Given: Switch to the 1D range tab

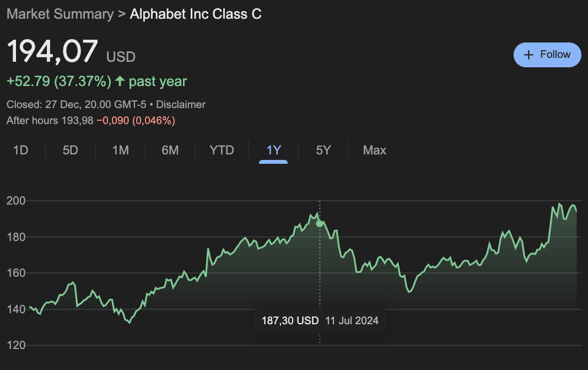Looking at the screenshot, I should 20,150.
